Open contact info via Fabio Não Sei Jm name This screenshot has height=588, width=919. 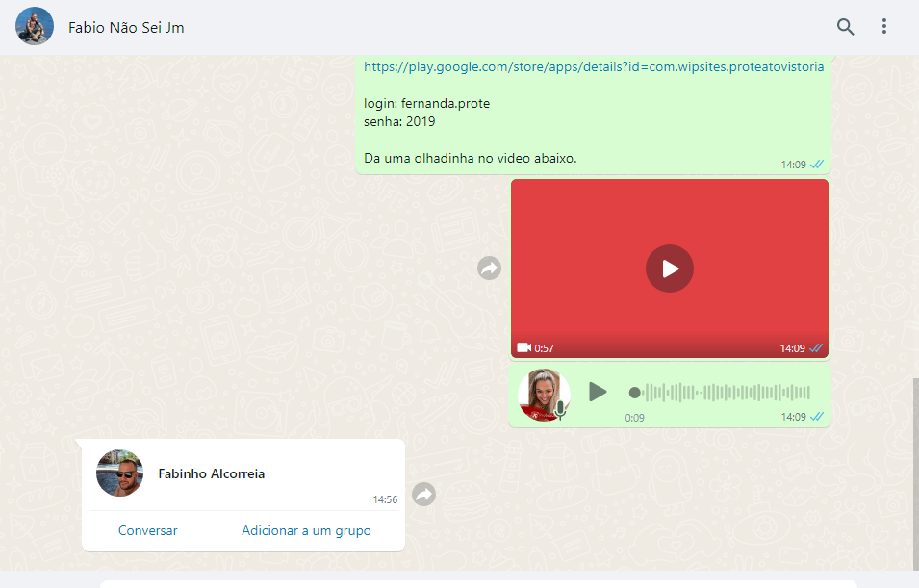[126, 28]
